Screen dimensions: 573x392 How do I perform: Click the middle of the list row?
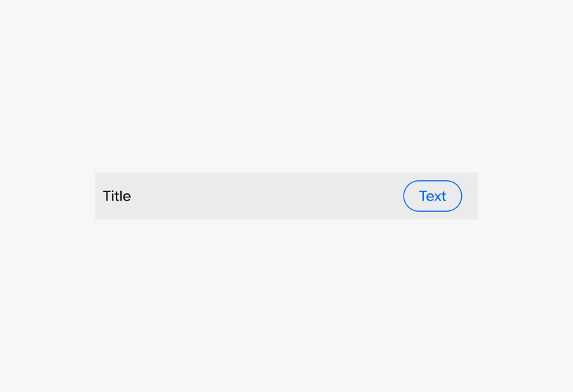click(x=286, y=196)
